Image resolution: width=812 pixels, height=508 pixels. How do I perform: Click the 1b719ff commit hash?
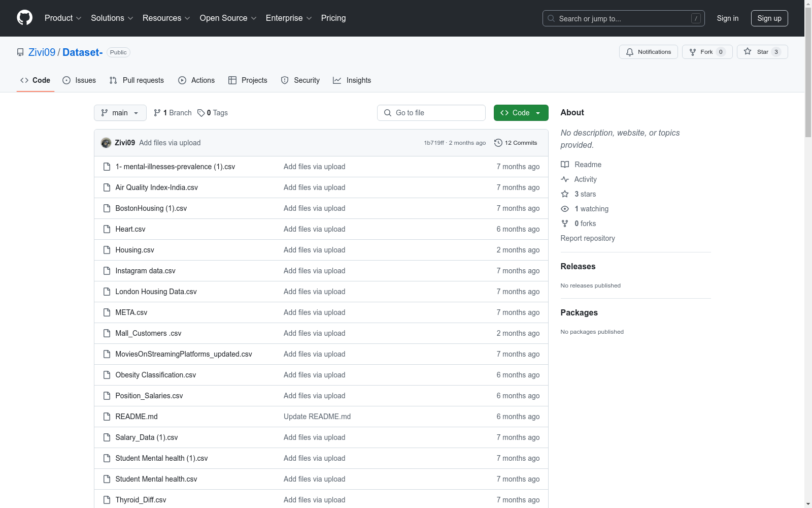coord(434,143)
